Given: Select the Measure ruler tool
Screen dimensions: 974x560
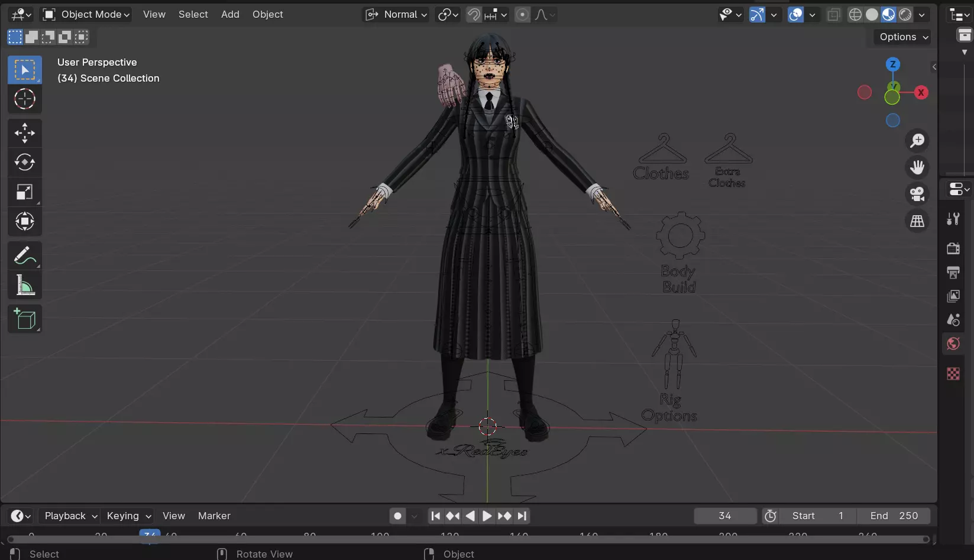Looking at the screenshot, I should (25, 285).
